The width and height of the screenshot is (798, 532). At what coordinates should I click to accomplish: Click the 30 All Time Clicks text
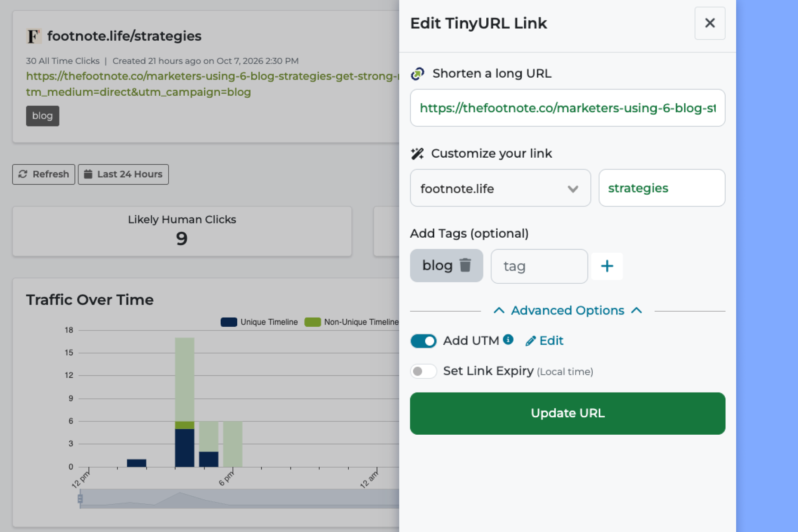[63, 61]
